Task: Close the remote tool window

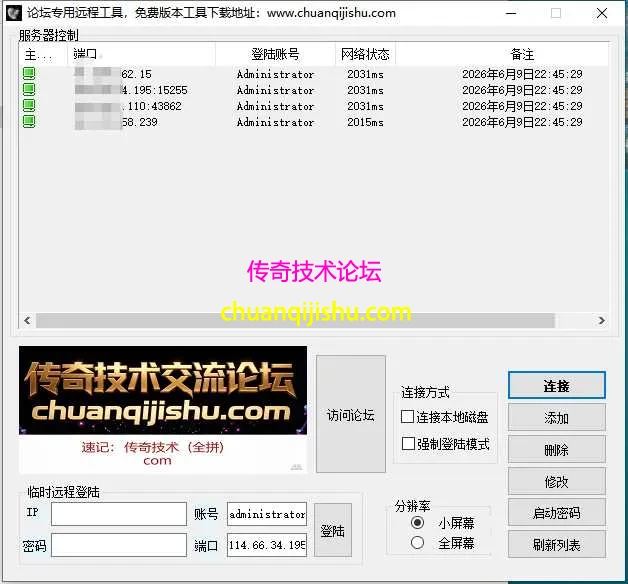Action: tap(602, 13)
